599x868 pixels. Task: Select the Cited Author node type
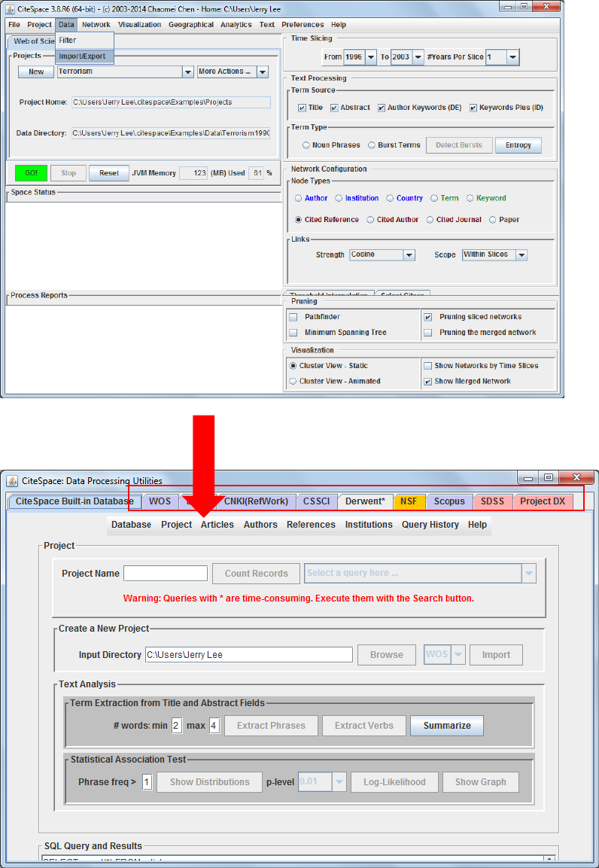coord(370,219)
